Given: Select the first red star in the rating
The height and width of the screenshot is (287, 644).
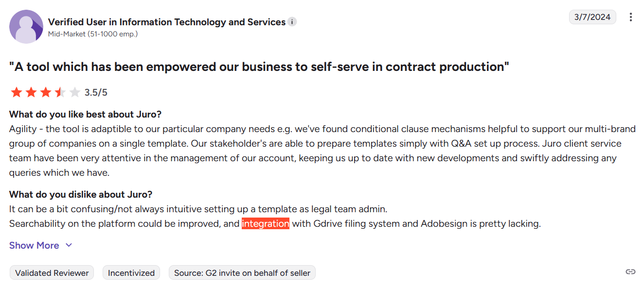Looking at the screenshot, I should point(16,92).
